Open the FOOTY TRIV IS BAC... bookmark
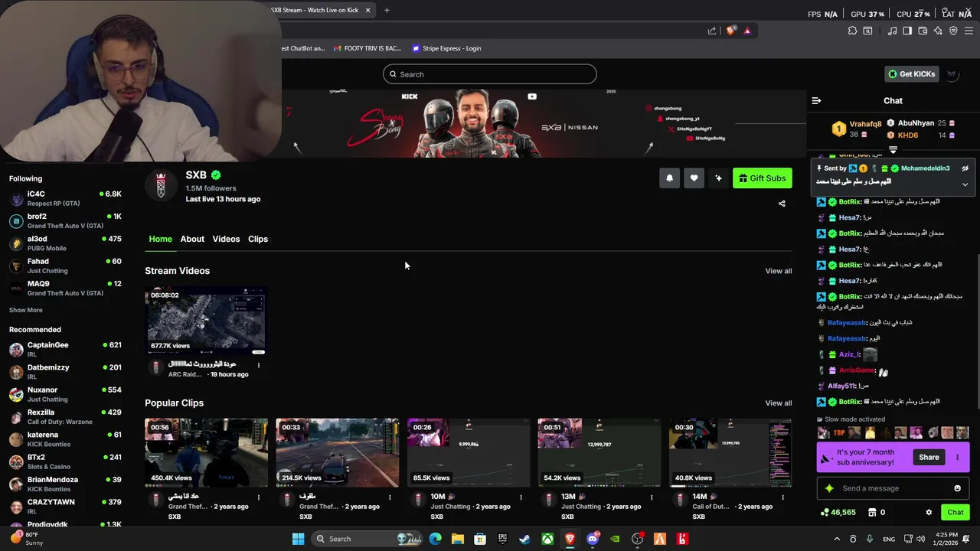Screen dimensions: 980x551 (x=367, y=48)
